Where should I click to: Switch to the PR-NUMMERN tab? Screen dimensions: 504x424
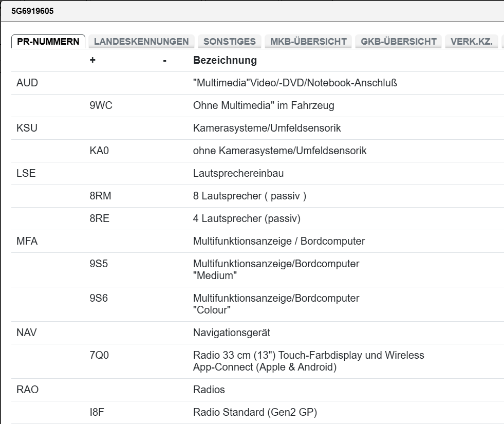pos(48,42)
